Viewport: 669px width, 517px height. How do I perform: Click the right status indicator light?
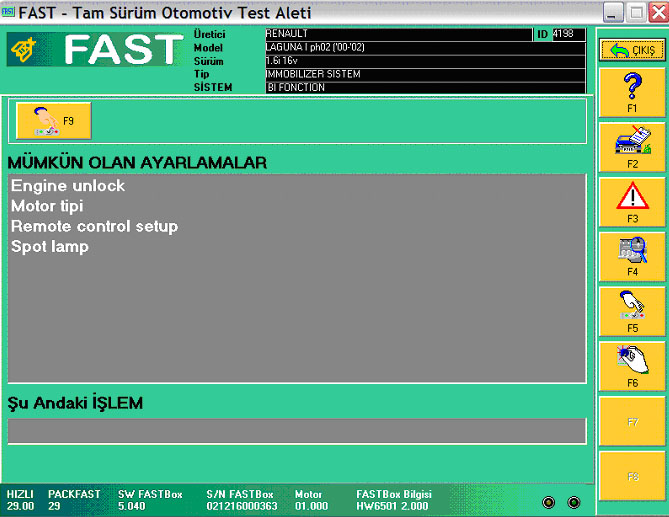(x=574, y=502)
